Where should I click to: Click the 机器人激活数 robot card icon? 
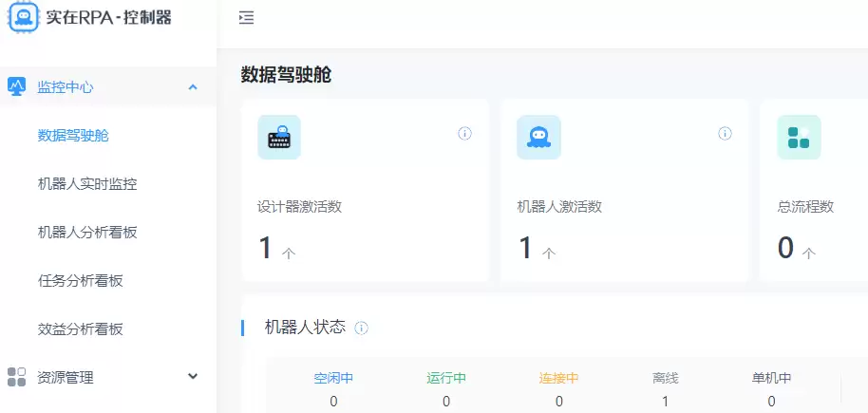click(538, 138)
